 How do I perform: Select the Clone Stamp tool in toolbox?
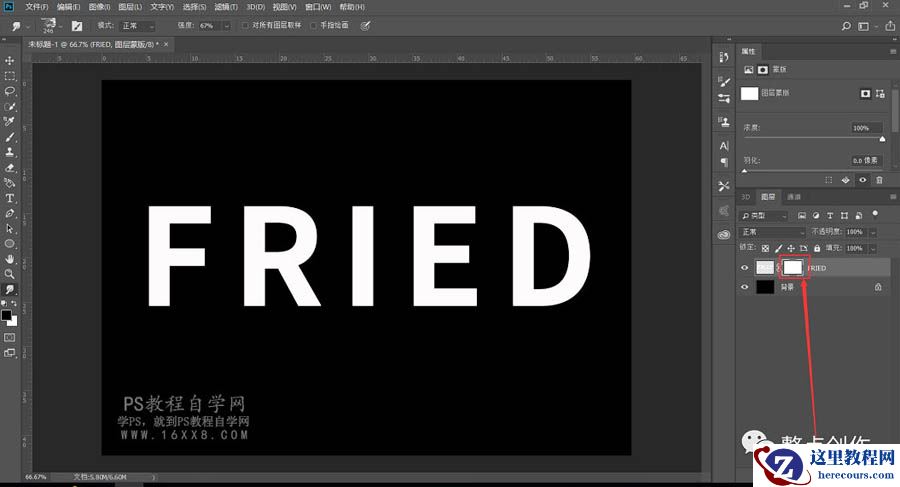[10, 152]
